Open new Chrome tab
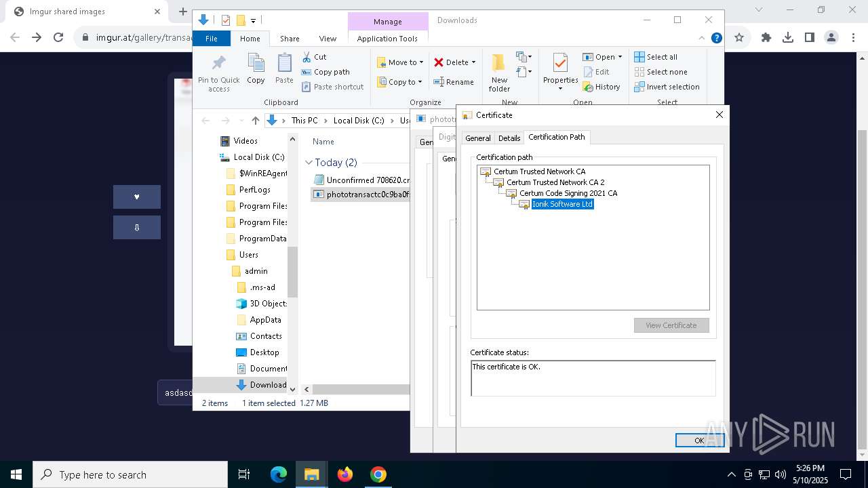 pos(182,12)
